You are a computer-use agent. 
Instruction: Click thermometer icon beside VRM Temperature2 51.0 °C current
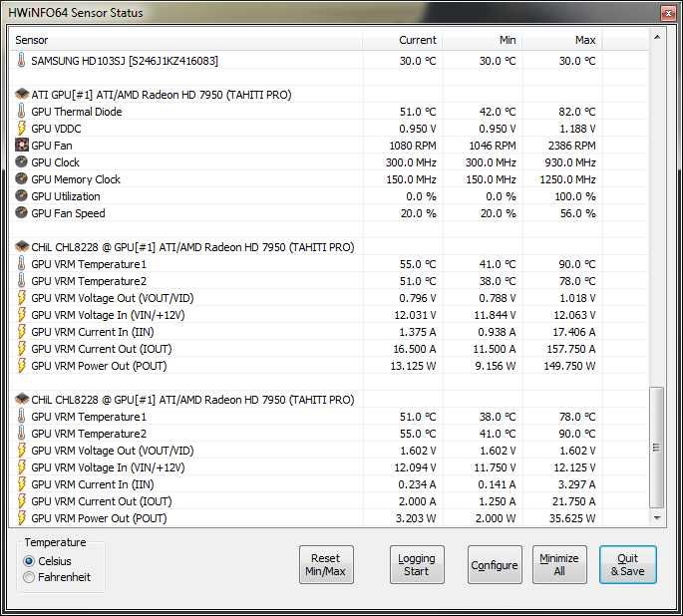pos(21,281)
